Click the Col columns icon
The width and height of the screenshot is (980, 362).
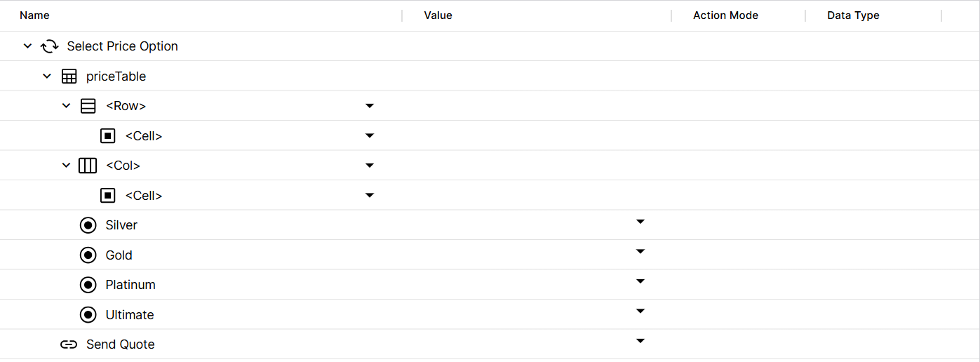[x=88, y=166]
